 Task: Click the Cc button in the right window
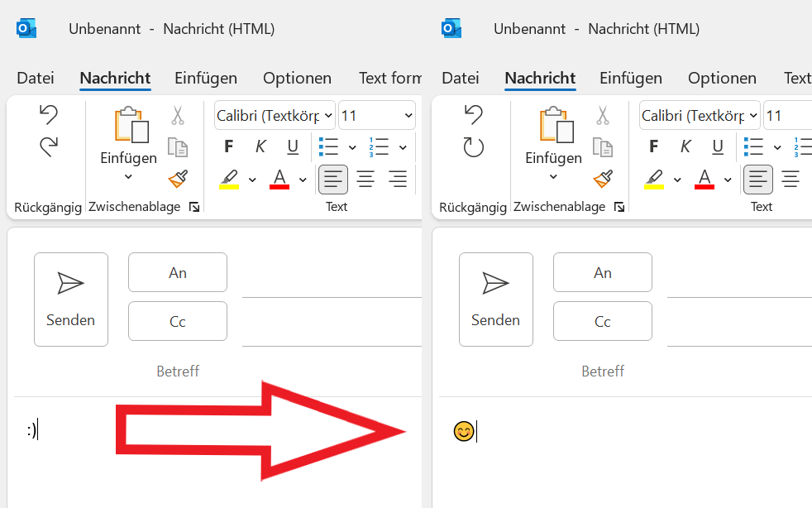pos(603,321)
